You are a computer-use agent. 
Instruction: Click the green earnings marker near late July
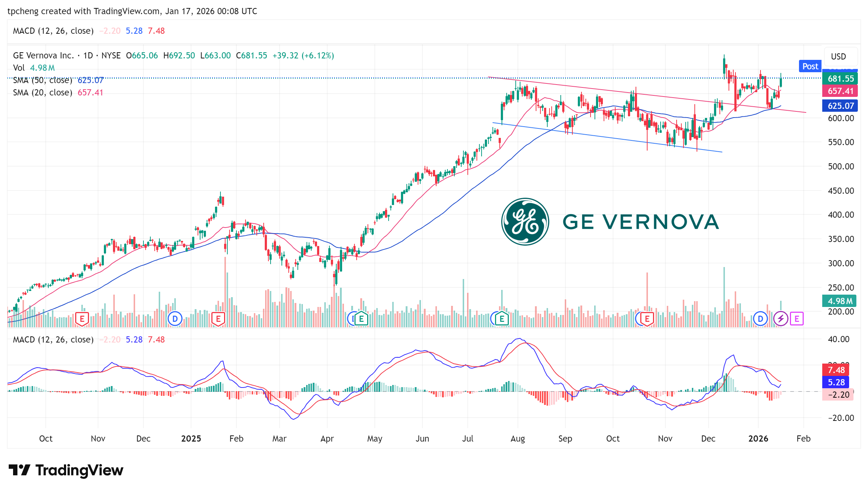pyautogui.click(x=502, y=319)
